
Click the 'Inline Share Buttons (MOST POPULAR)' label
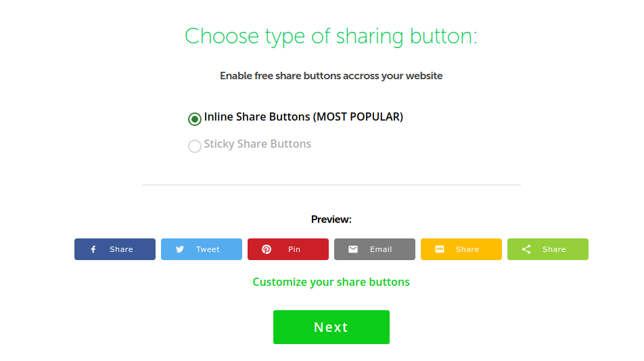[303, 116]
